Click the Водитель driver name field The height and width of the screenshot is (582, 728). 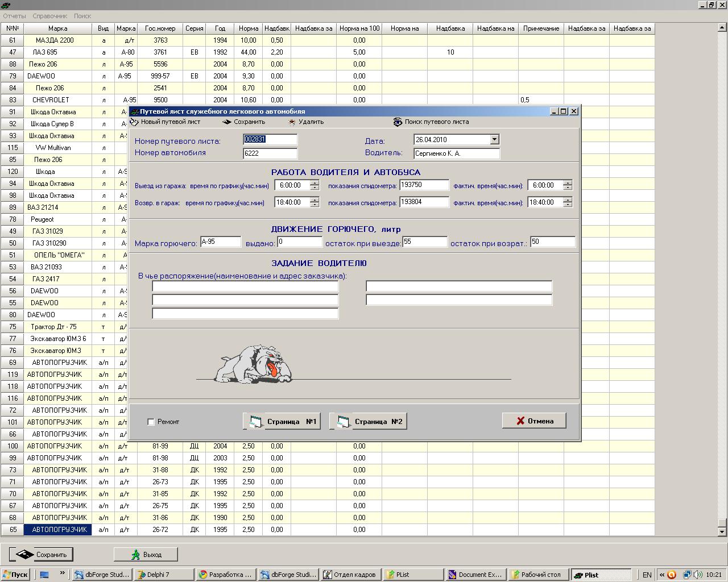pos(457,153)
